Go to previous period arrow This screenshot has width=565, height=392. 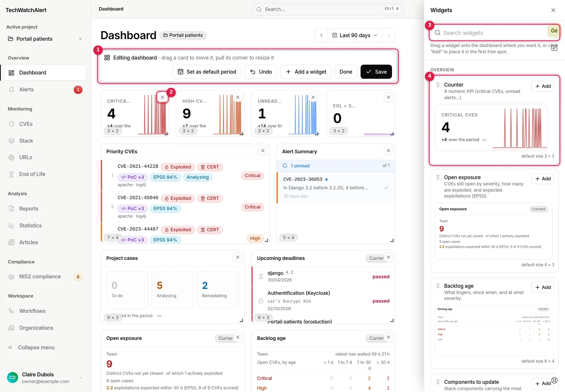coord(321,35)
